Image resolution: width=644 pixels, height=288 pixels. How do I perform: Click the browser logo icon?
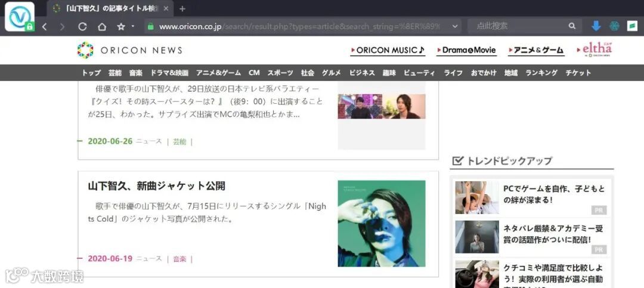pos(19,17)
